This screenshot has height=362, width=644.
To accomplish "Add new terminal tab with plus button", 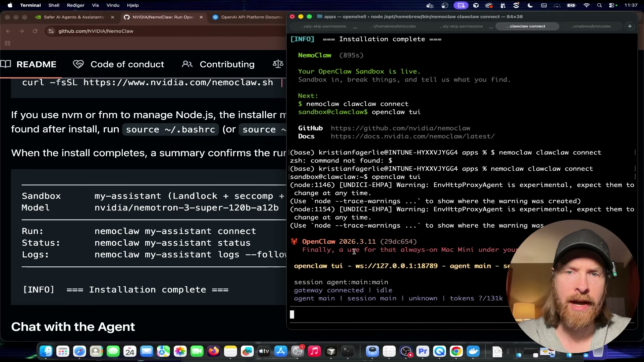I will [x=630, y=26].
